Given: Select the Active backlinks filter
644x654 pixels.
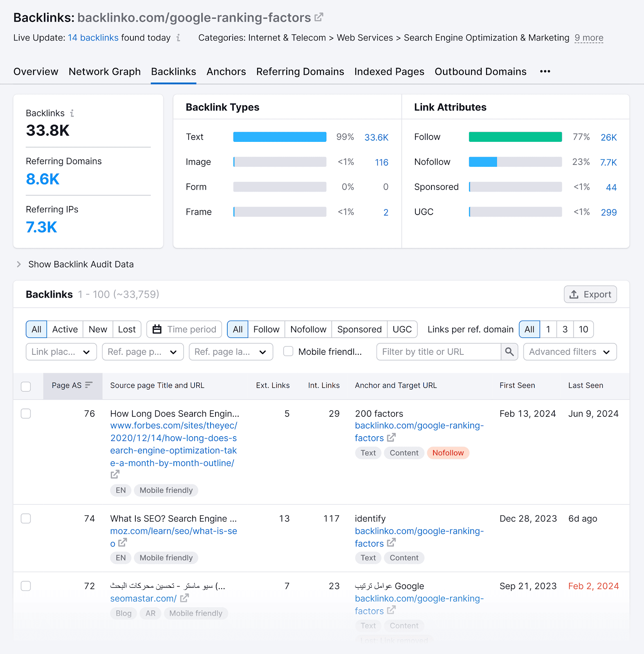Looking at the screenshot, I should [x=65, y=329].
